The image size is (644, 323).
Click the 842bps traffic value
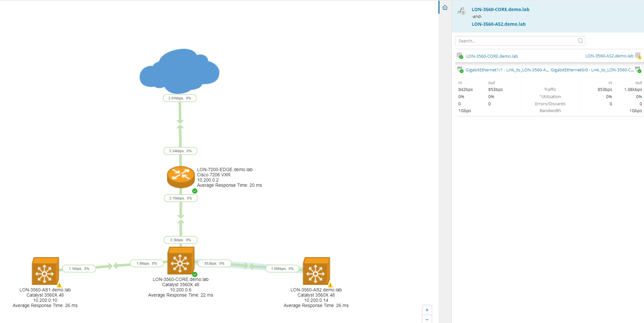tap(465, 90)
